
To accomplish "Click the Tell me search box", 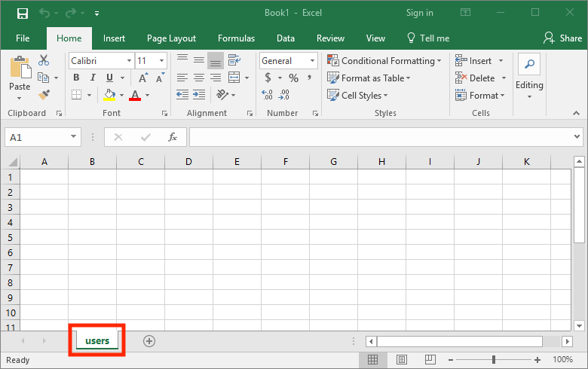I will coord(428,38).
